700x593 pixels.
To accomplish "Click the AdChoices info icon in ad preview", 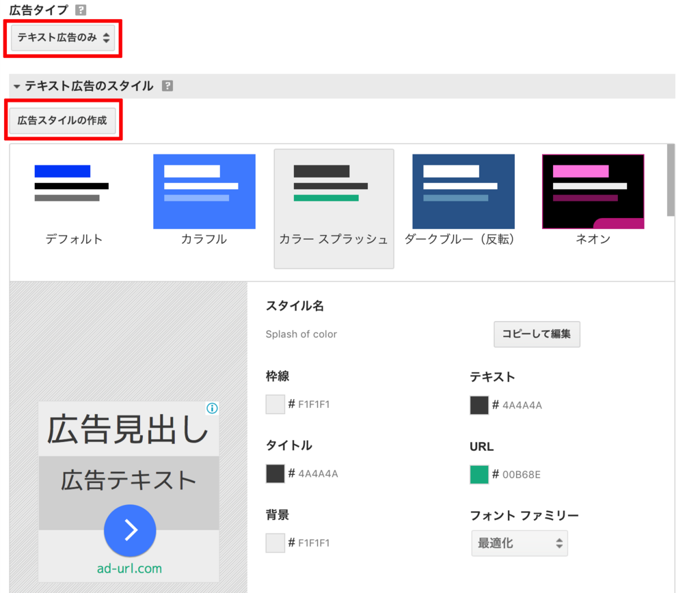I will [212, 409].
